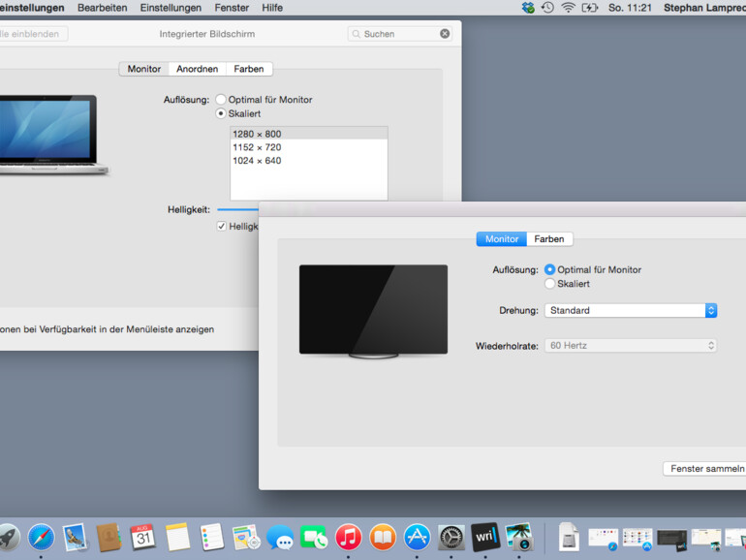746x560 pixels.
Task: Select 'Optimal für Monitor' for the integrated display
Action: (221, 100)
